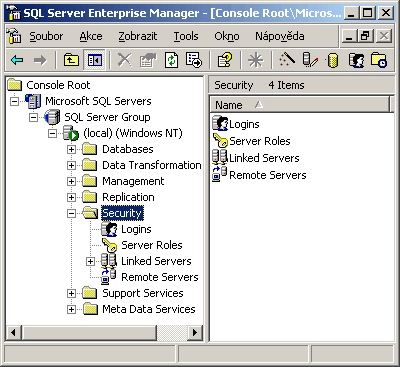Collapse the SQL Server Group node
The width and height of the screenshot is (400, 367).
click(33, 117)
